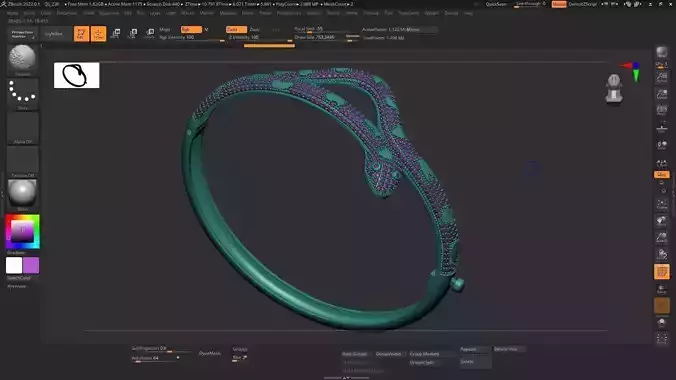
Task: Open the Document menu
Action: [67, 13]
